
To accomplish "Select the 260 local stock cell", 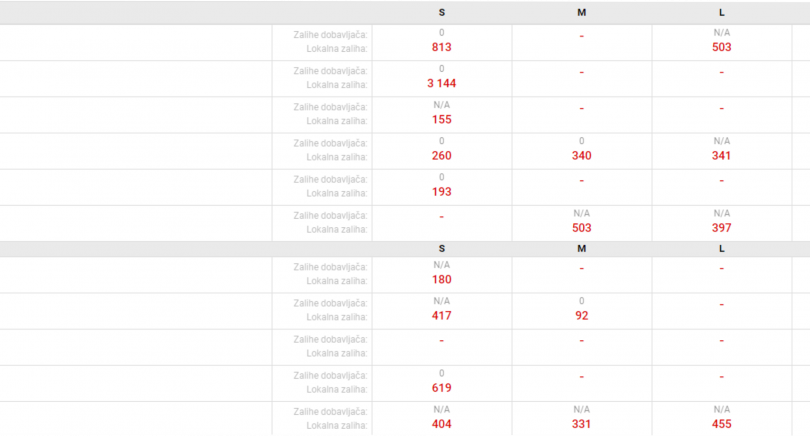I will [x=442, y=156].
